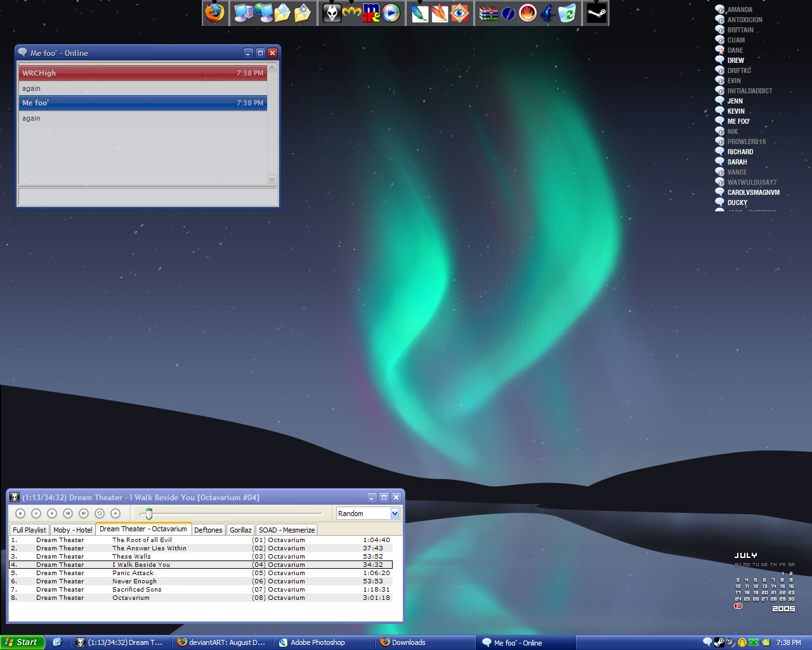Image resolution: width=812 pixels, height=650 pixels.
Task: Select the Octavarium title track row
Action: coord(200,598)
